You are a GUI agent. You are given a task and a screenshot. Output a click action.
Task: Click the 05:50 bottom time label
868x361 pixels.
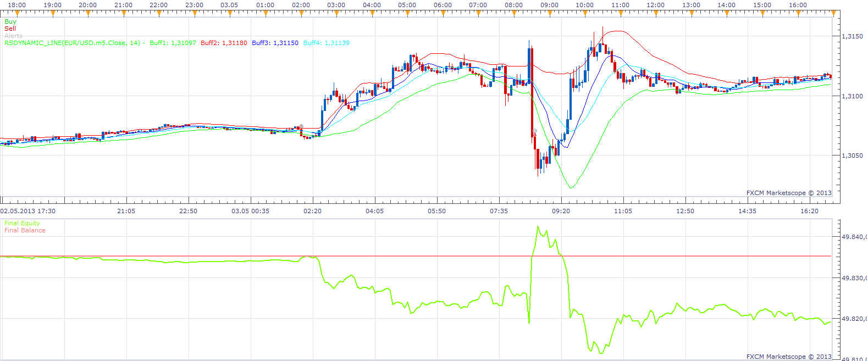[436, 211]
